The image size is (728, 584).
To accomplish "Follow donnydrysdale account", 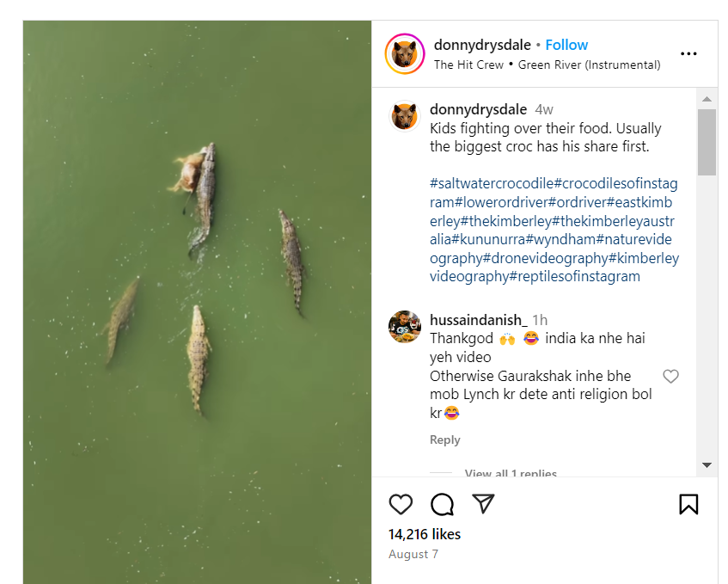I will (566, 45).
